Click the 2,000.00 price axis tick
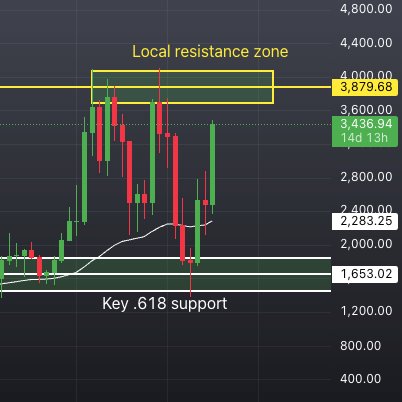402x402 pixels. (366, 244)
